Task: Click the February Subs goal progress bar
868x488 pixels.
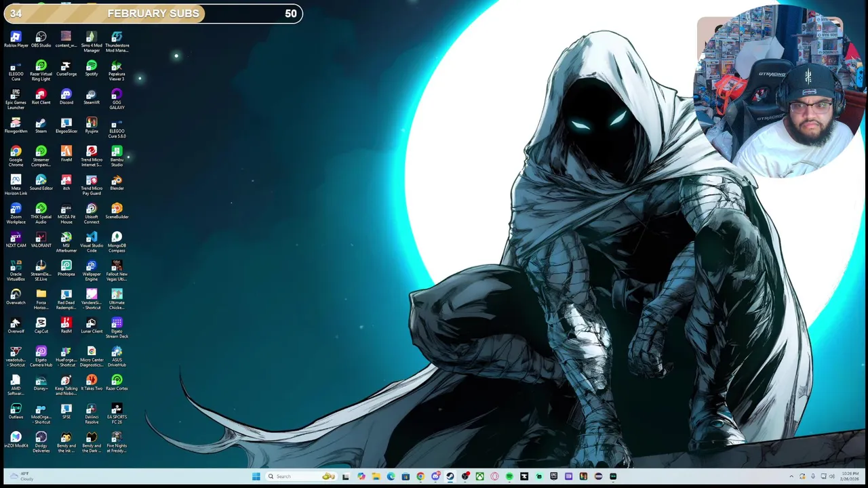Action: [x=153, y=14]
